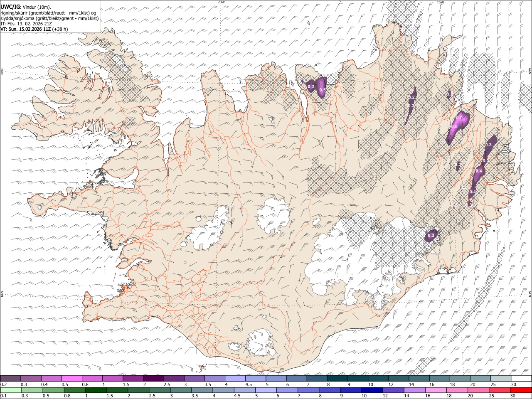
Task: Click the 15W longitude label
Action: point(440,2)
